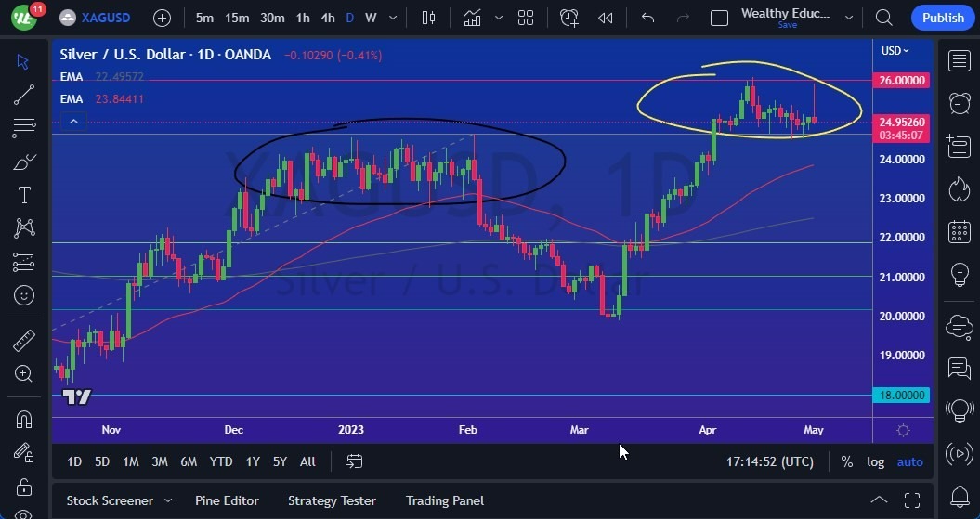Toggle lock all drawing tools
Image resolution: width=980 pixels, height=519 pixels.
[x=24, y=486]
